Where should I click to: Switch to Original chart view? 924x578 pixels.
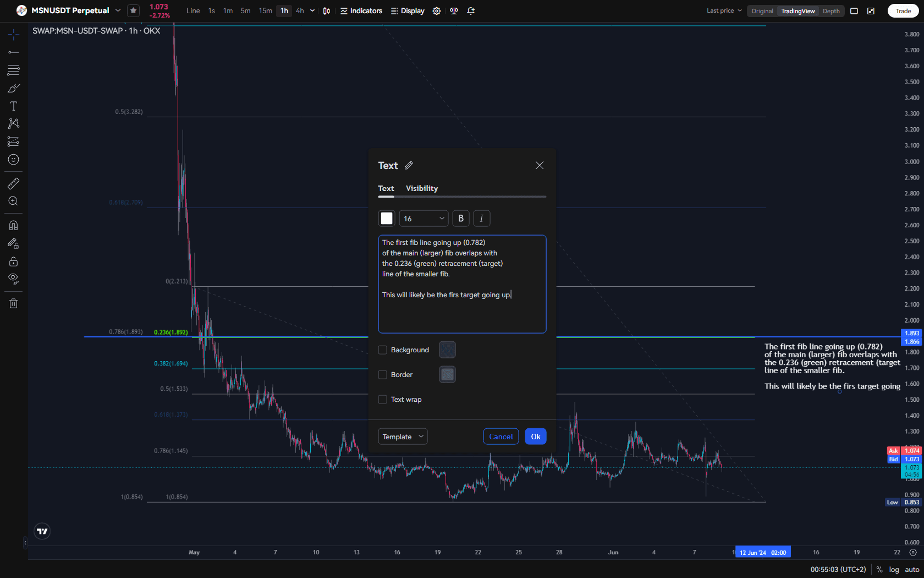[x=762, y=11]
